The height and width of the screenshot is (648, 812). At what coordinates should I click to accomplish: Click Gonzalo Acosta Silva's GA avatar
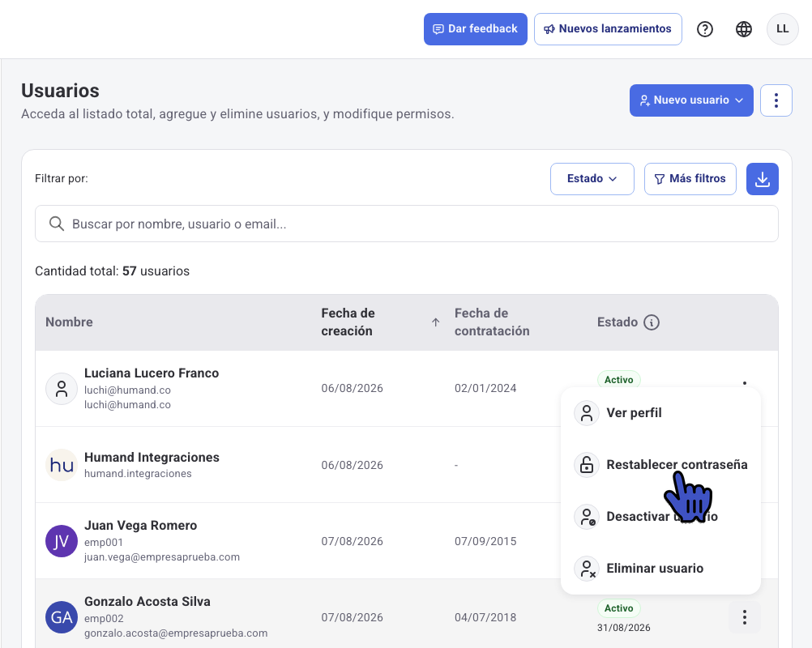pyautogui.click(x=62, y=617)
